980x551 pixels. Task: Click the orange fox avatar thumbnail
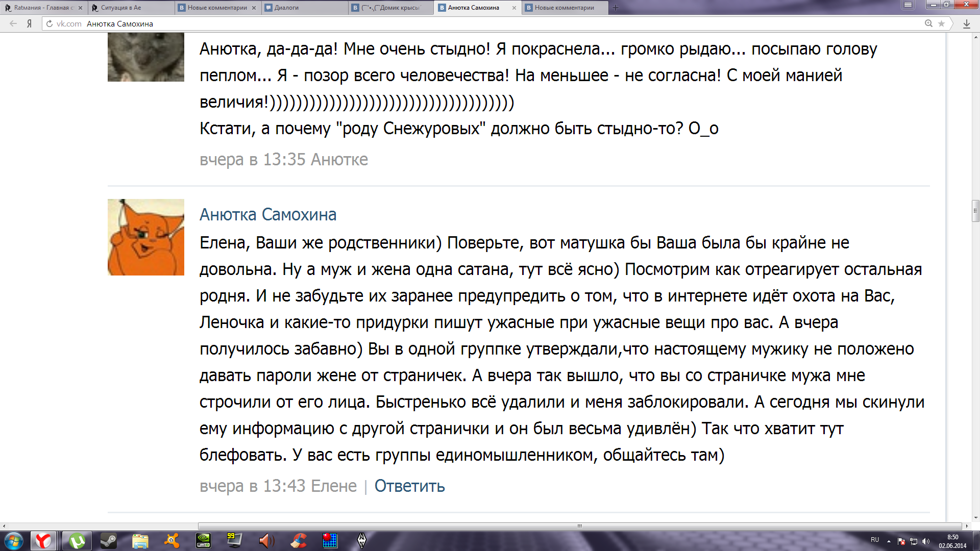[x=146, y=237]
